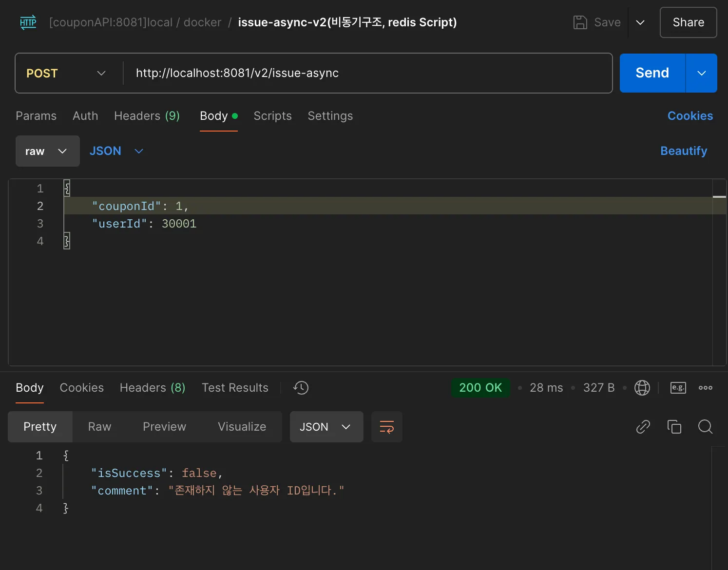Click the network globe icon
The image size is (728, 570).
point(642,388)
